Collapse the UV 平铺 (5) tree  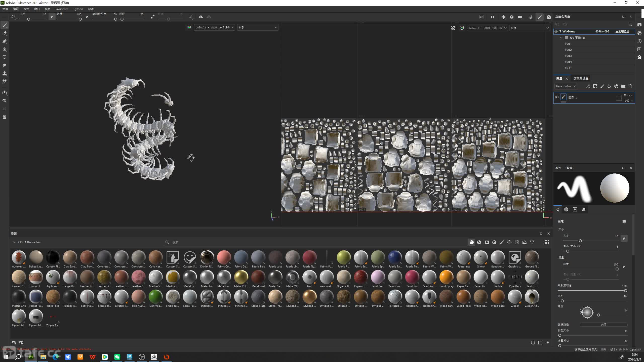pyautogui.click(x=561, y=38)
